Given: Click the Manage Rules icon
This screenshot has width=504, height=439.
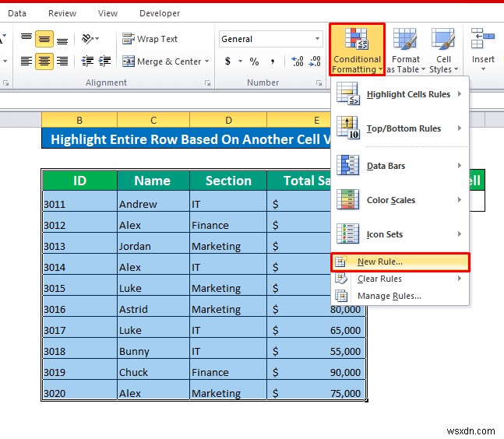Looking at the screenshot, I should click(x=341, y=296).
